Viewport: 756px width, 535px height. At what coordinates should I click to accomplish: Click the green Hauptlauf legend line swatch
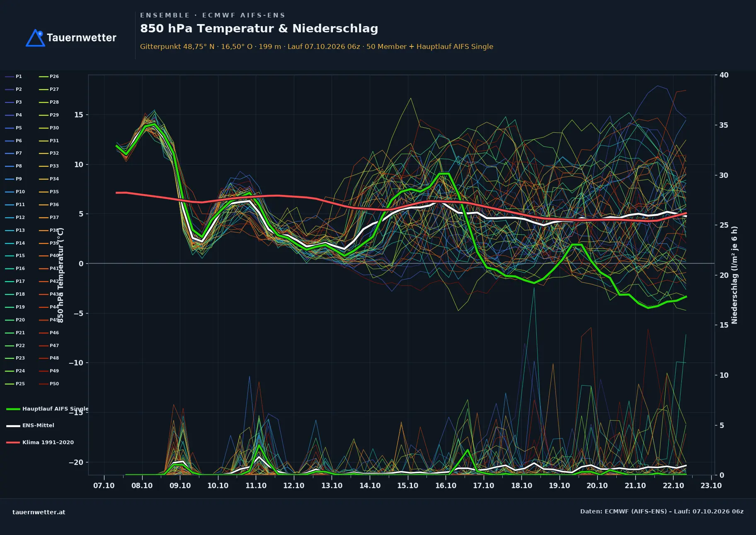pyautogui.click(x=13, y=409)
